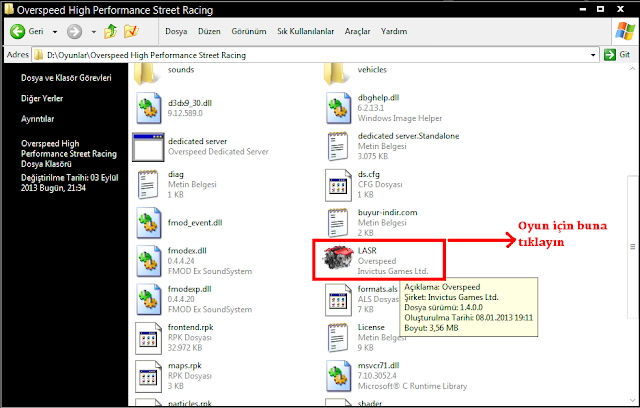
Task: Expand the address bar dropdown
Action: [593, 55]
